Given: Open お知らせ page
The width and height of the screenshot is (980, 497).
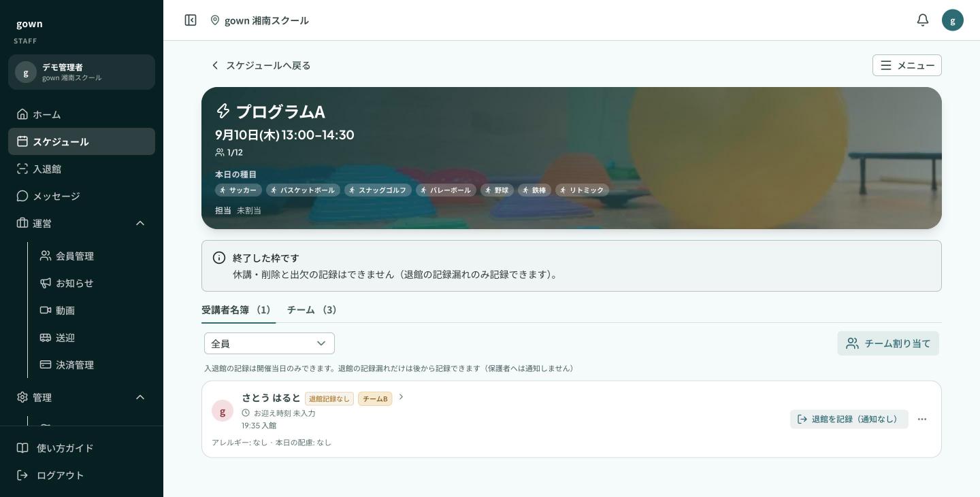Looking at the screenshot, I should (x=94, y=283).
